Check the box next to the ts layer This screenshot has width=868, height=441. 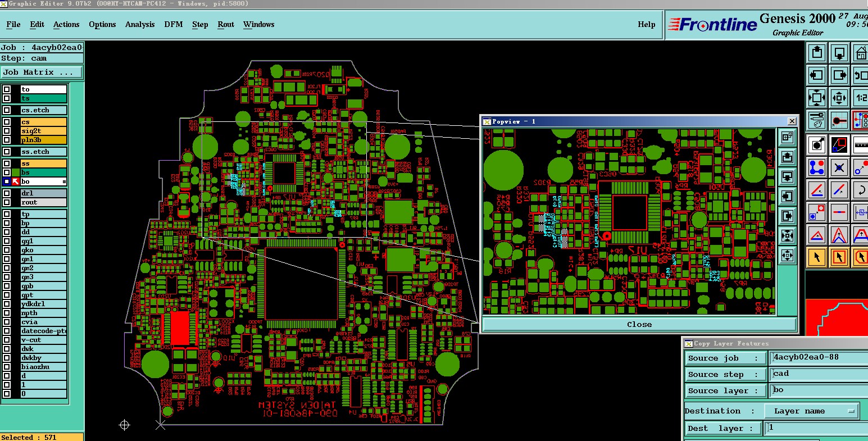(7, 98)
